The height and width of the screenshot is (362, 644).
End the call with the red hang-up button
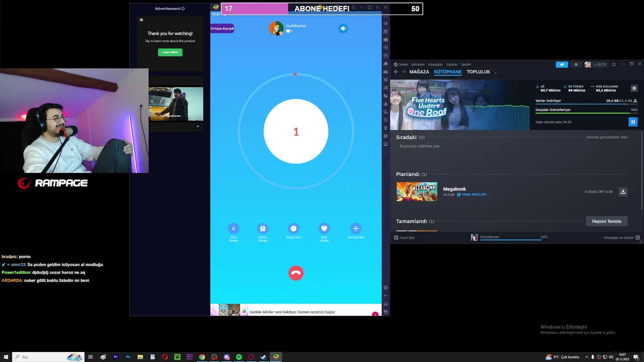coord(296,273)
